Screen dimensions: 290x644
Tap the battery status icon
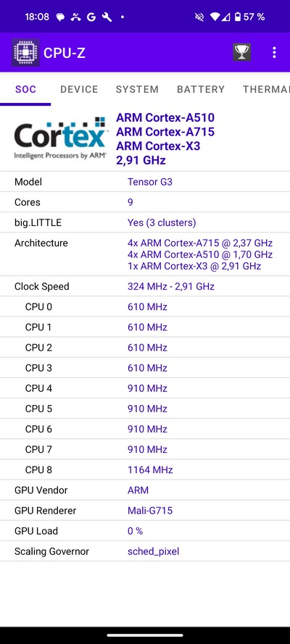coord(237,17)
